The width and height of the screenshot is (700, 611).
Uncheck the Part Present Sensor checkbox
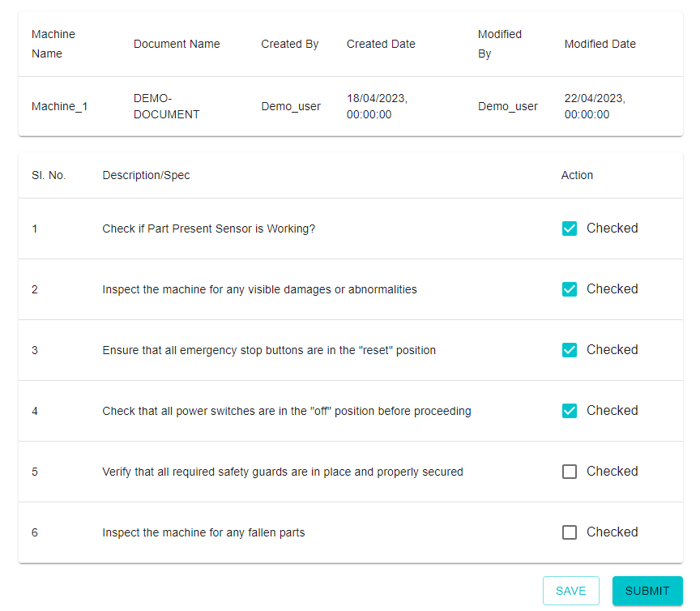[x=570, y=229]
